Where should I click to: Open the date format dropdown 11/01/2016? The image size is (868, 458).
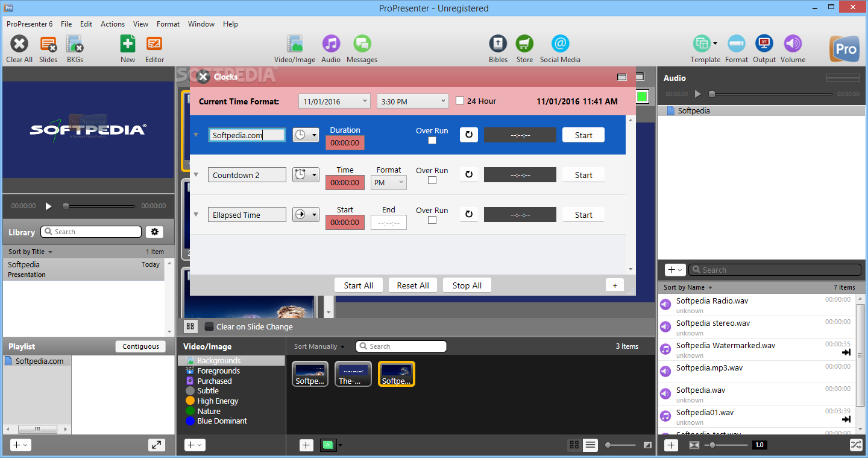tap(335, 101)
